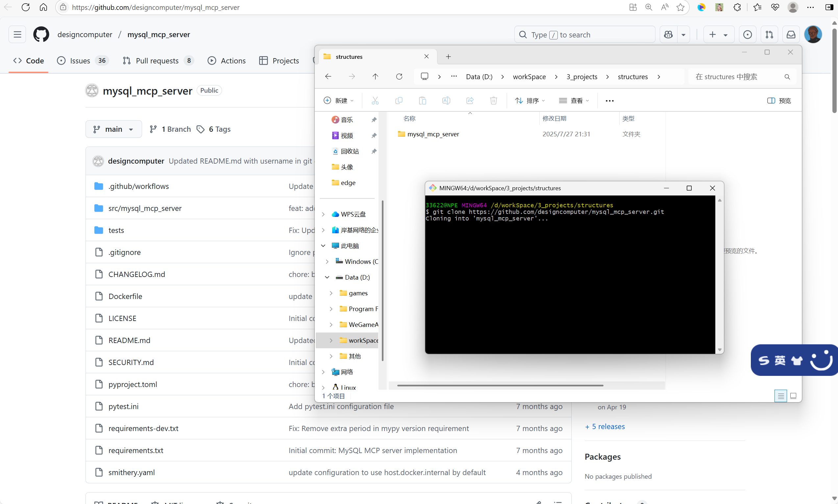This screenshot has width=838, height=504.
Task: Favorite this page with the star icon
Action: click(680, 8)
